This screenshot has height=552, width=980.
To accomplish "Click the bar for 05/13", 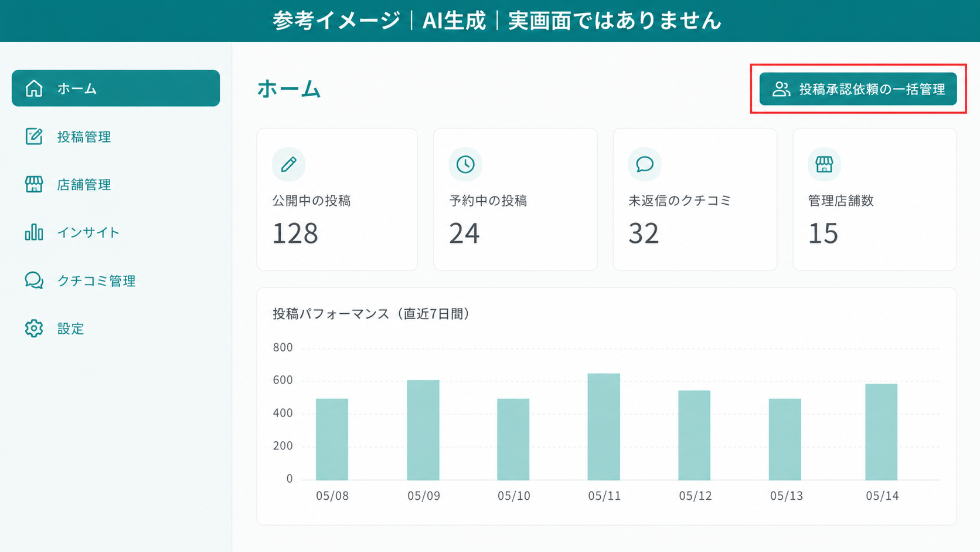I will [x=785, y=439].
